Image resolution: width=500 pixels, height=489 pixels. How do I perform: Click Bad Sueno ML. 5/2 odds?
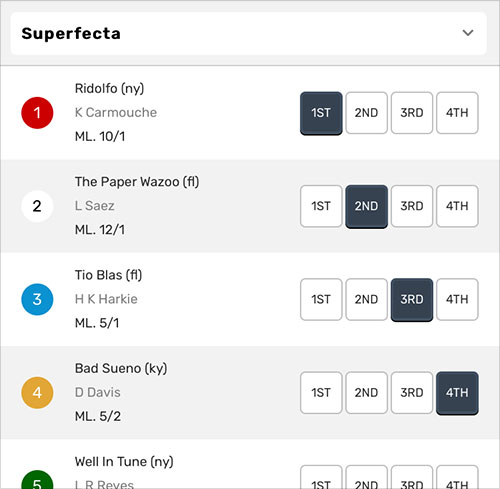pyautogui.click(x=98, y=416)
